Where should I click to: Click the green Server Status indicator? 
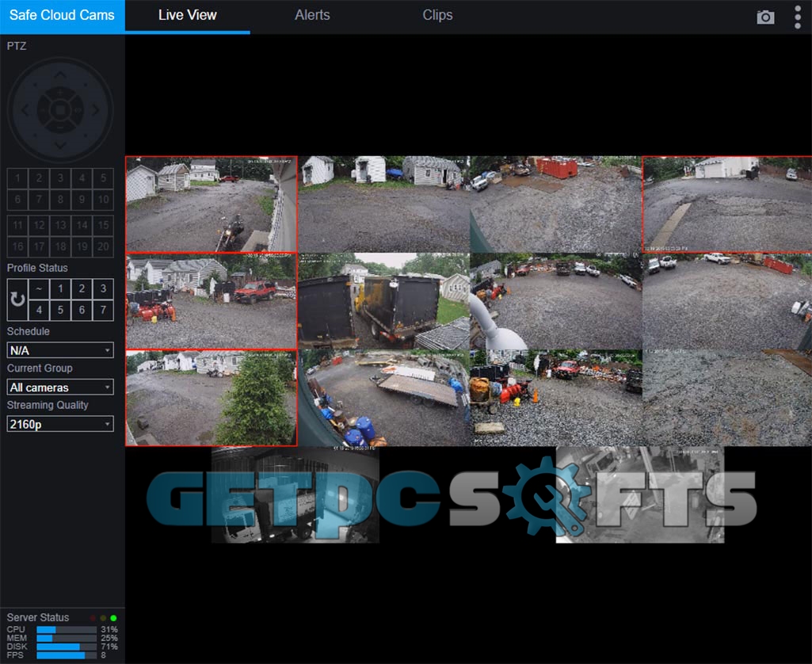pos(113,618)
